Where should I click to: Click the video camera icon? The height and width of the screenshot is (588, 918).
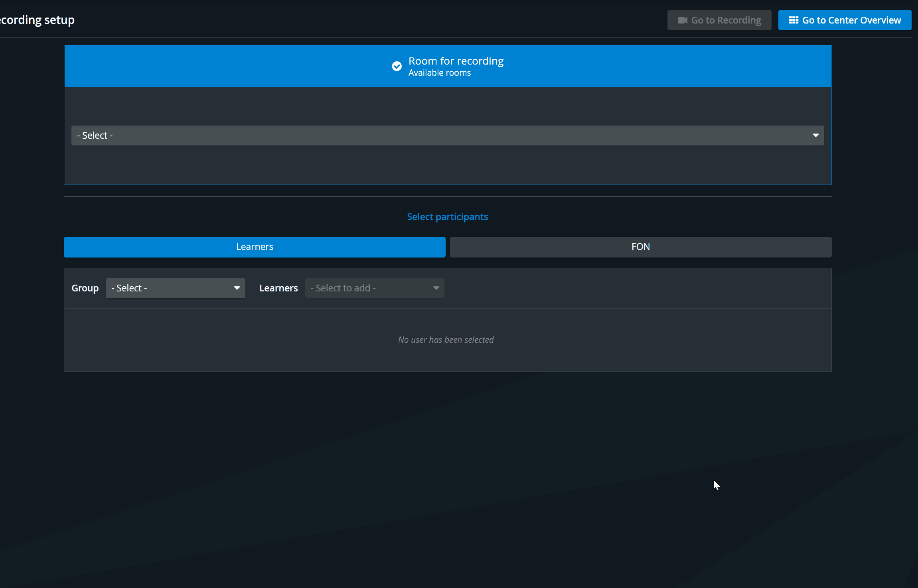pyautogui.click(x=682, y=20)
